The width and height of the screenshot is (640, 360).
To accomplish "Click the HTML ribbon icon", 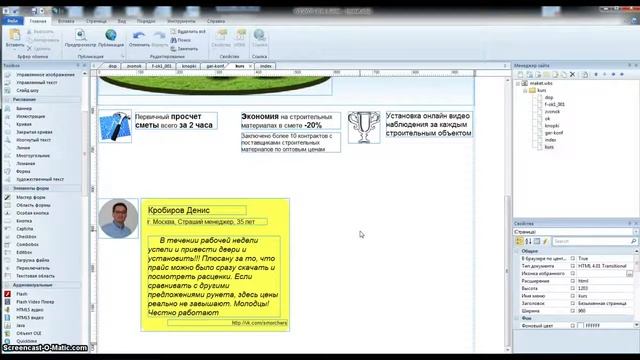I will [x=240, y=36].
